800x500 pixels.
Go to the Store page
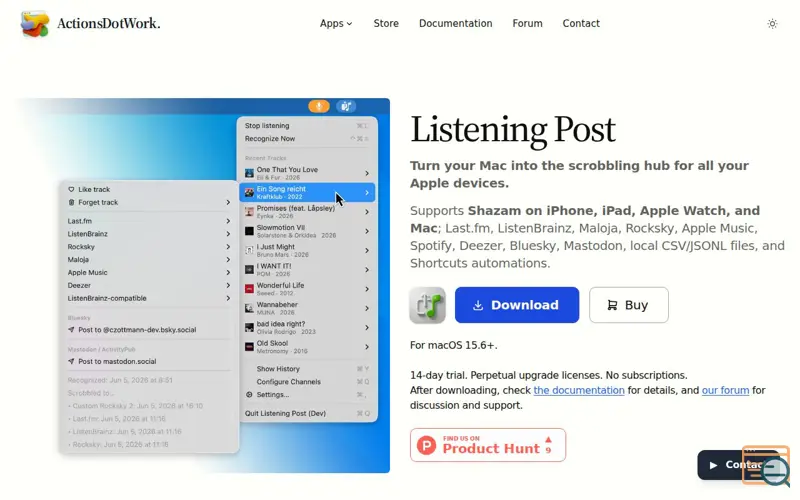coord(386,23)
